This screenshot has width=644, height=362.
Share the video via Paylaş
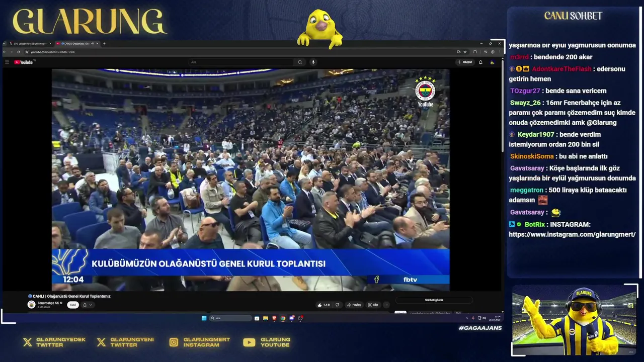[354, 305]
